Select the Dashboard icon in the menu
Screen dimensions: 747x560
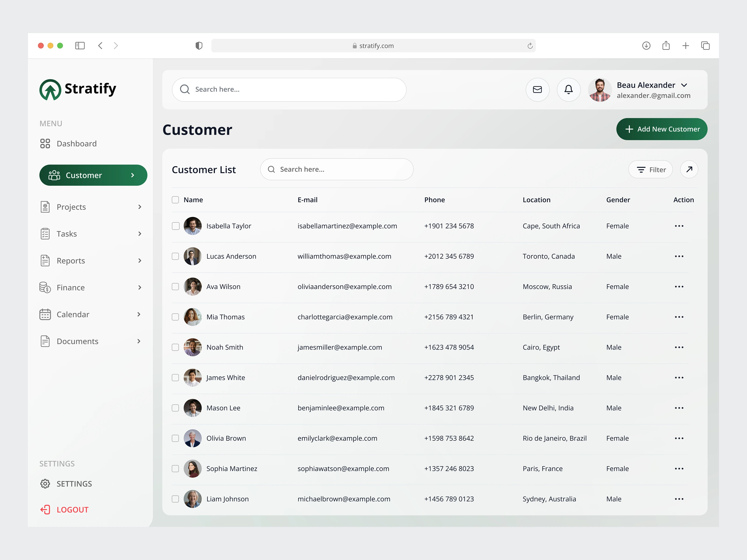click(45, 143)
